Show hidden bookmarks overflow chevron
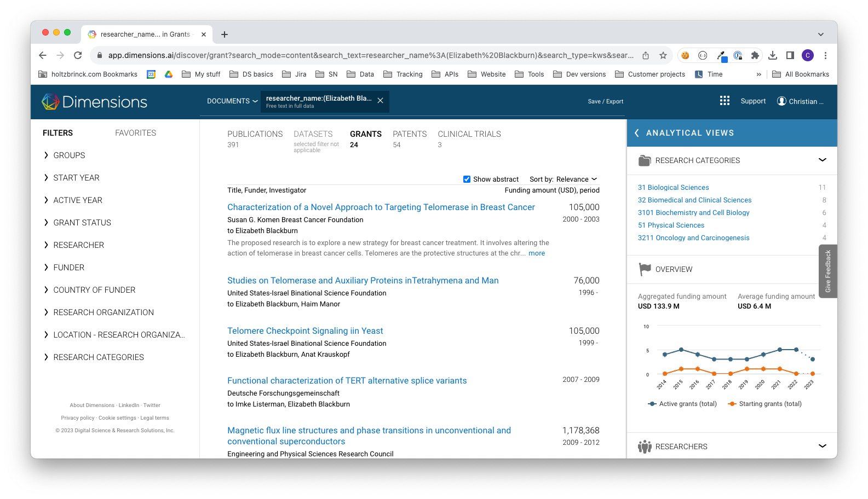The height and width of the screenshot is (499, 868). click(758, 74)
